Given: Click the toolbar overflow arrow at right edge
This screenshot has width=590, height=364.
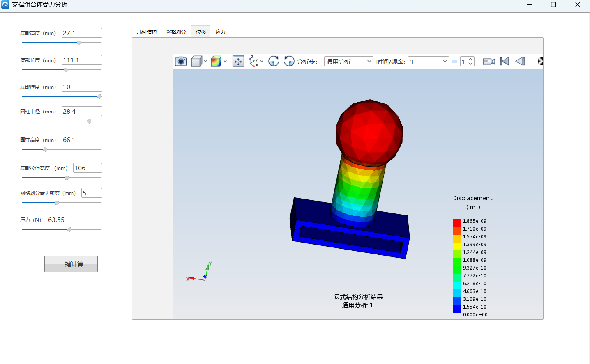Looking at the screenshot, I should pyautogui.click(x=540, y=61).
